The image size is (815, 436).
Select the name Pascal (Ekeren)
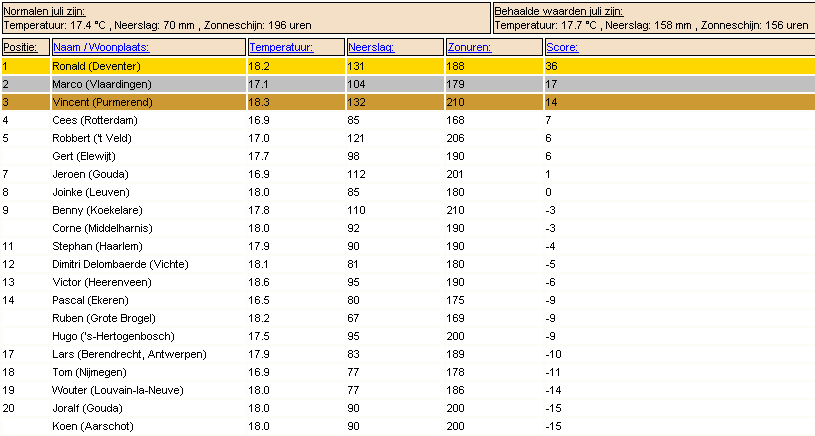[90, 300]
